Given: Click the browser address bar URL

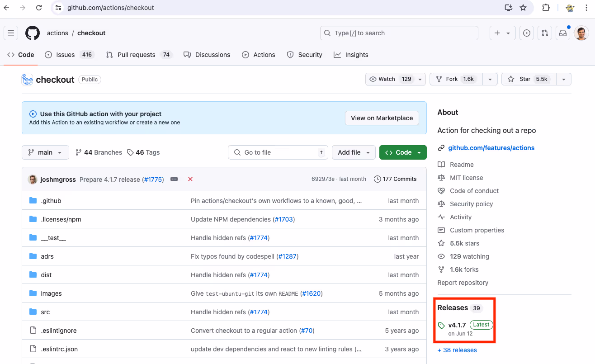Looking at the screenshot, I should point(111,8).
